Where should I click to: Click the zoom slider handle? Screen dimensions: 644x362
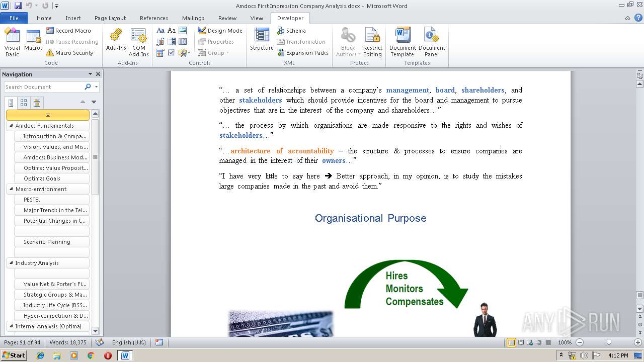coord(609,342)
